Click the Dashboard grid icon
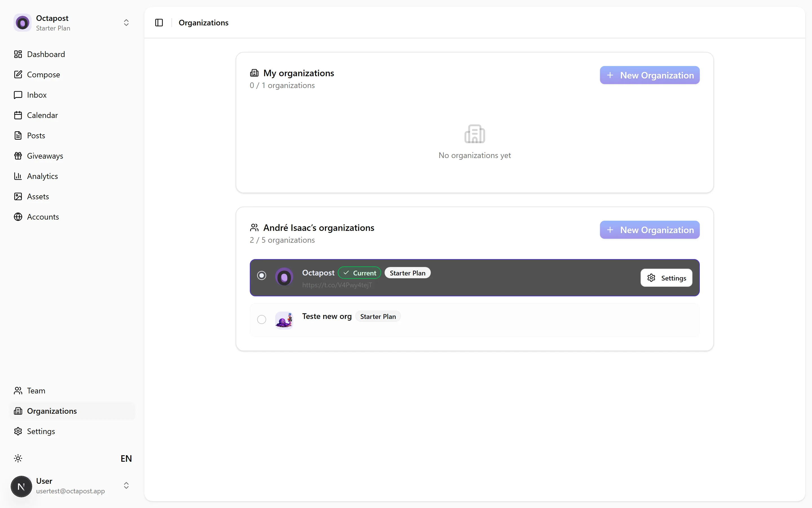Viewport: 812px width, 508px height. [18, 54]
